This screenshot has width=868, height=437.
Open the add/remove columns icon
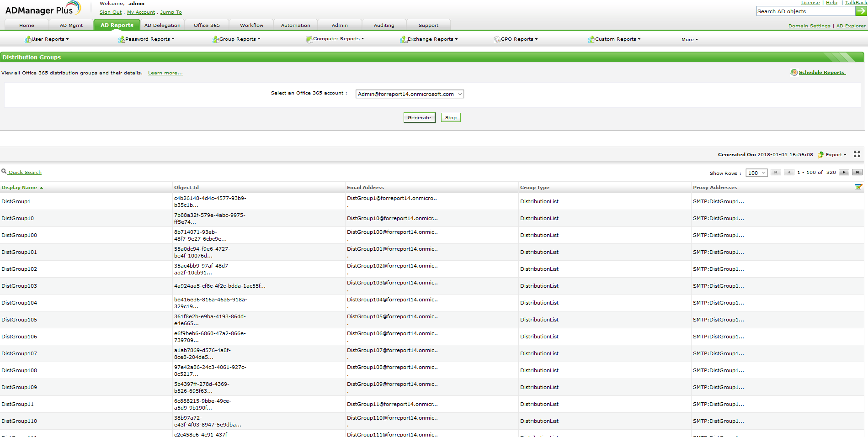point(858,187)
